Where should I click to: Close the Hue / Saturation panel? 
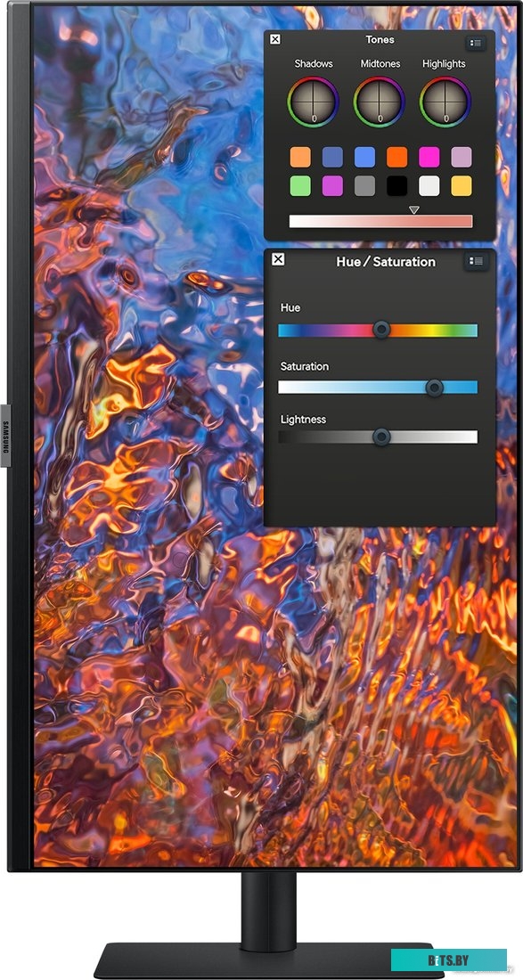point(278,259)
